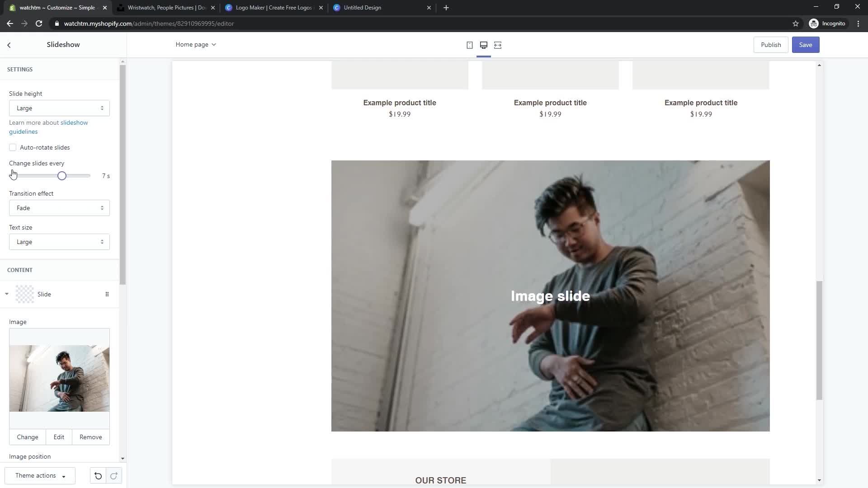
Task: Click the undo icon
Action: [98, 476]
